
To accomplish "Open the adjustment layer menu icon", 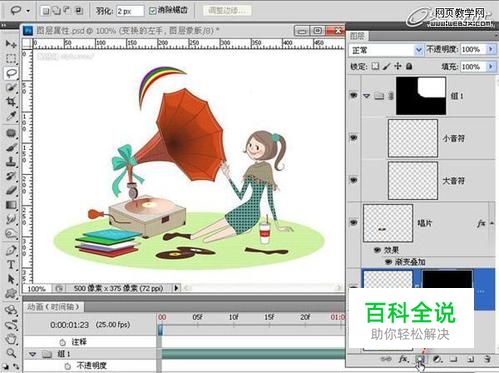I will [x=437, y=359].
